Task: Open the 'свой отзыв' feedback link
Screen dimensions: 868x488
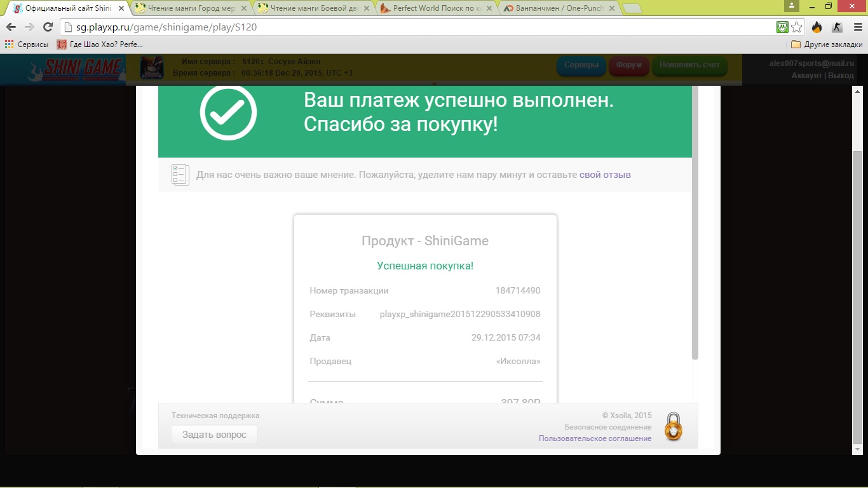Action: point(605,175)
